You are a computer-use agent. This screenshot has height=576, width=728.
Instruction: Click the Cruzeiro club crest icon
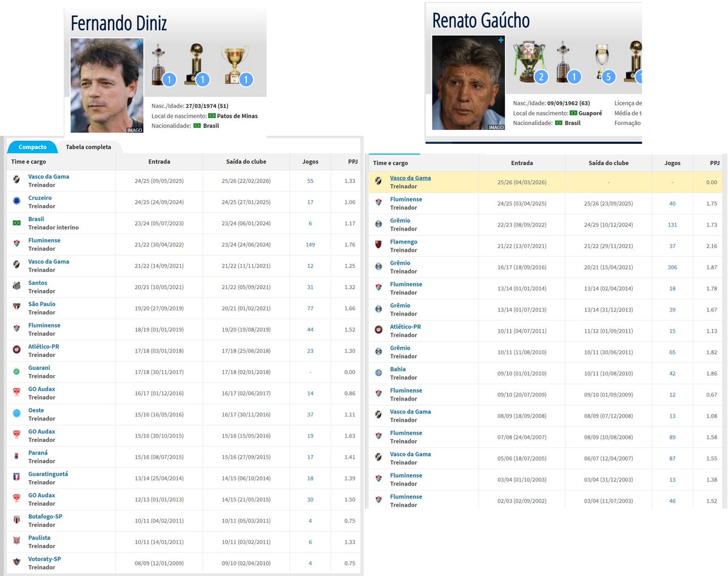[16, 202]
